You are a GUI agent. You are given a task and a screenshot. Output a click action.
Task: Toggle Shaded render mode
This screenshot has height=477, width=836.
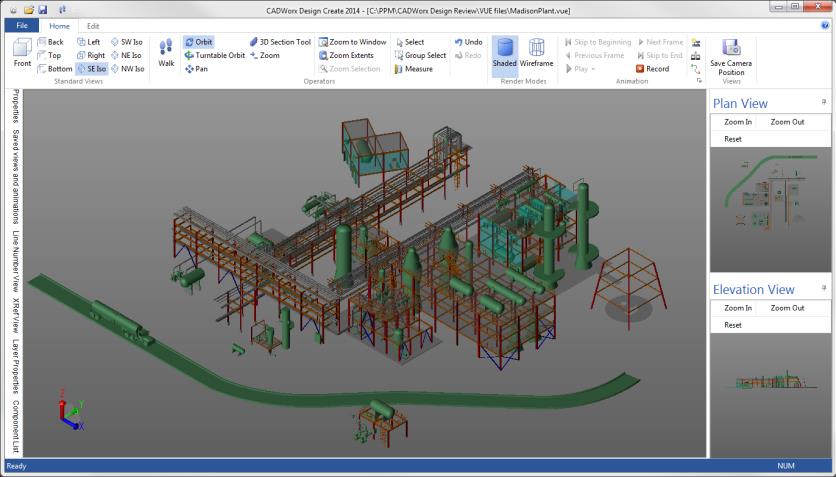point(505,52)
